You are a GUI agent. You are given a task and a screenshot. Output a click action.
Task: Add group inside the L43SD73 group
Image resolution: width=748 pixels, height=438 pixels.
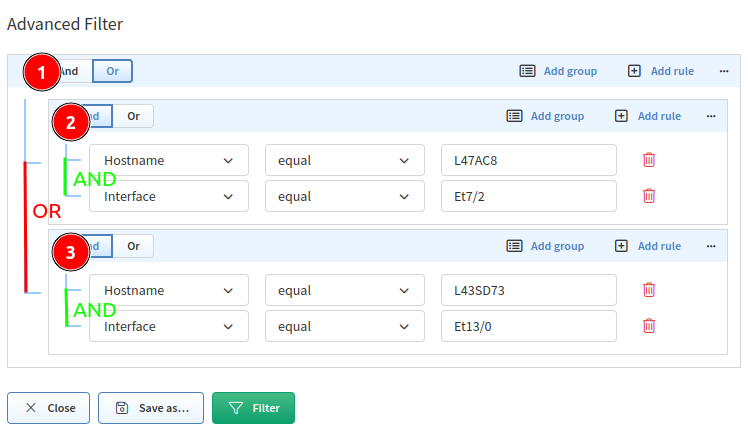click(x=545, y=246)
